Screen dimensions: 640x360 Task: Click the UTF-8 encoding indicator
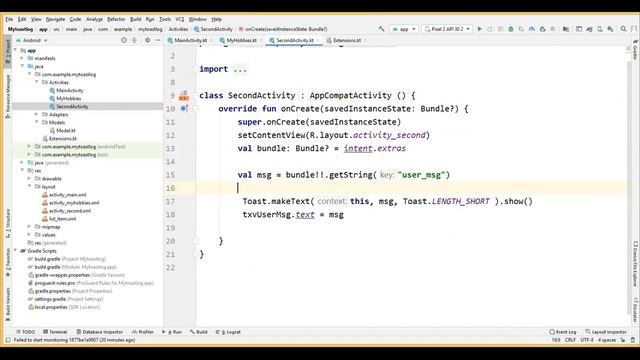point(587,340)
